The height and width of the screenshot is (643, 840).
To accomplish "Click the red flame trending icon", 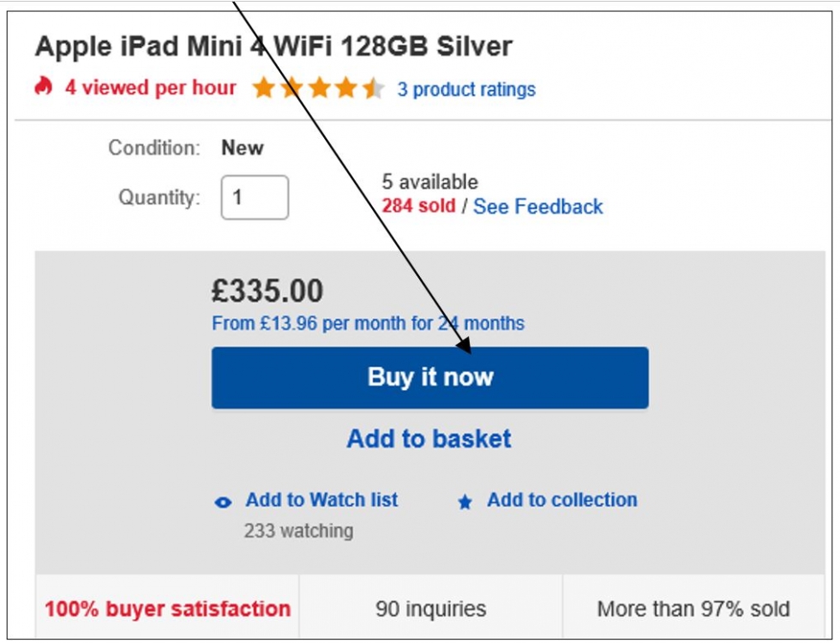I will [44, 87].
